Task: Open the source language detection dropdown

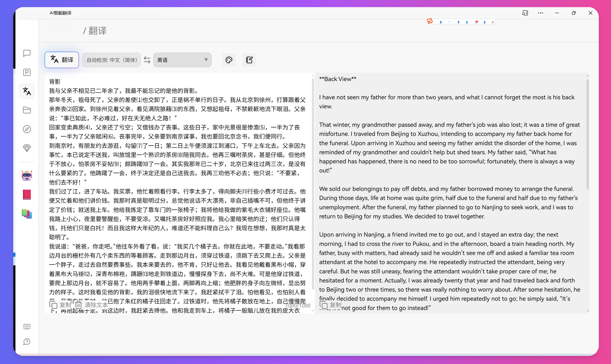Action: (x=112, y=60)
